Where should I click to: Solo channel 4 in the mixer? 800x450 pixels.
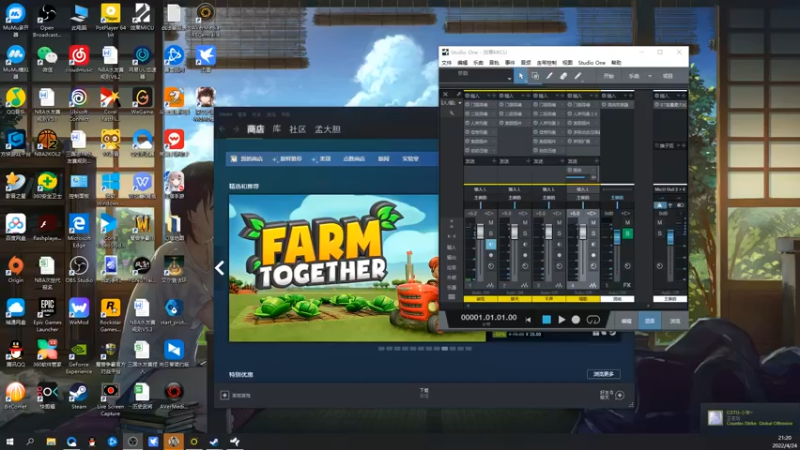pyautogui.click(x=593, y=233)
